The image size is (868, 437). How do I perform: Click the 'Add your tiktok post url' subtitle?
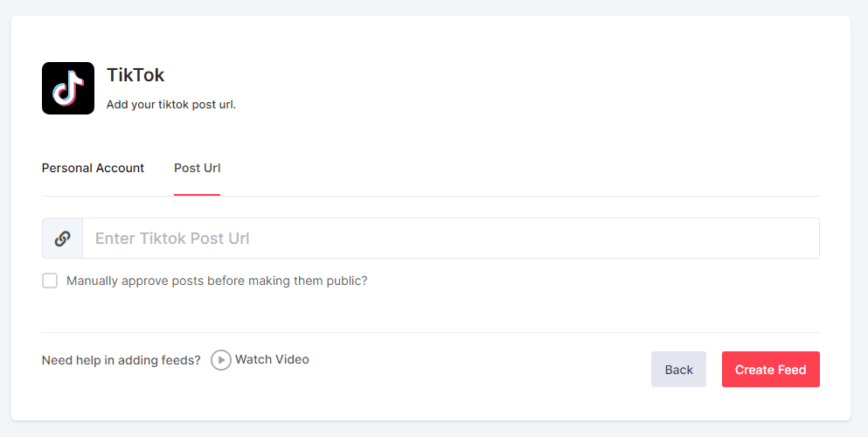[171, 105]
